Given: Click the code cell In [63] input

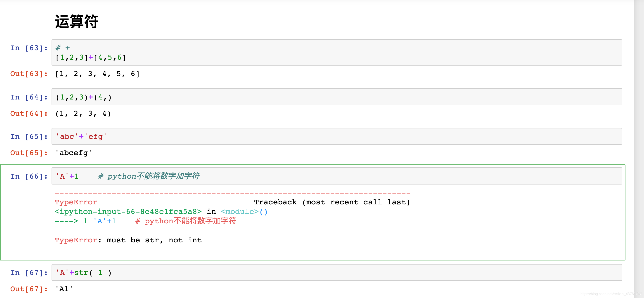Looking at the screenshot, I should pyautogui.click(x=337, y=52).
